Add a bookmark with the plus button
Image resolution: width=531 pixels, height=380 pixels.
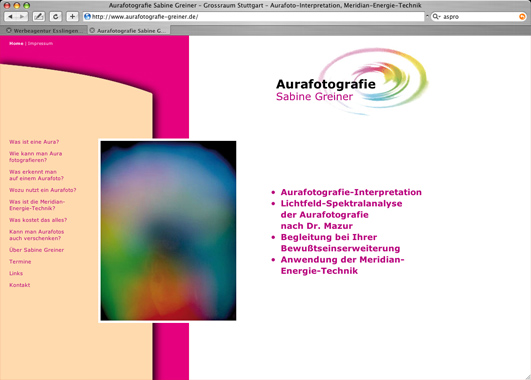click(x=72, y=16)
